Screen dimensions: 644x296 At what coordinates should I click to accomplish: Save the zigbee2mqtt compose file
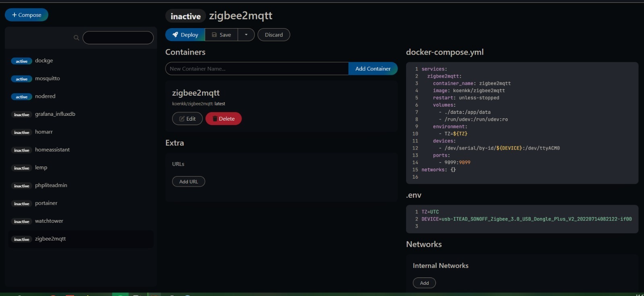221,35
